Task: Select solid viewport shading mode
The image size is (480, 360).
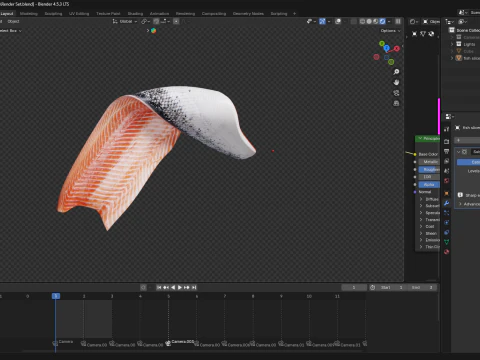Action: (x=369, y=21)
